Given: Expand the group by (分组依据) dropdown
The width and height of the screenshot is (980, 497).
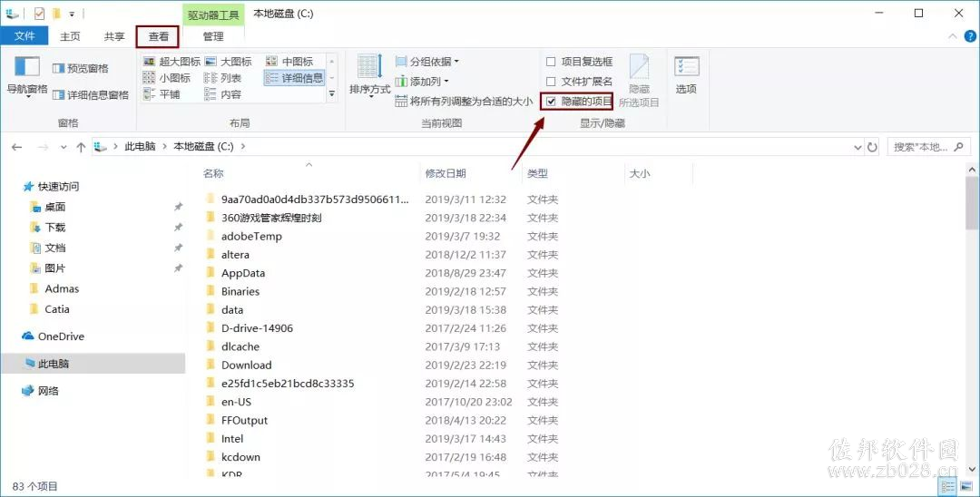Looking at the screenshot, I should point(426,61).
